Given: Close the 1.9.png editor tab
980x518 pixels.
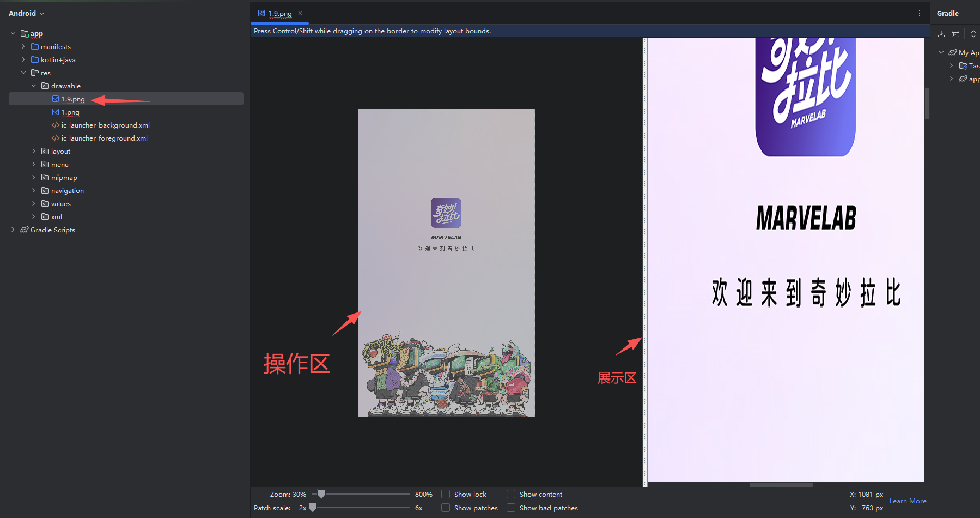Looking at the screenshot, I should click(x=300, y=13).
